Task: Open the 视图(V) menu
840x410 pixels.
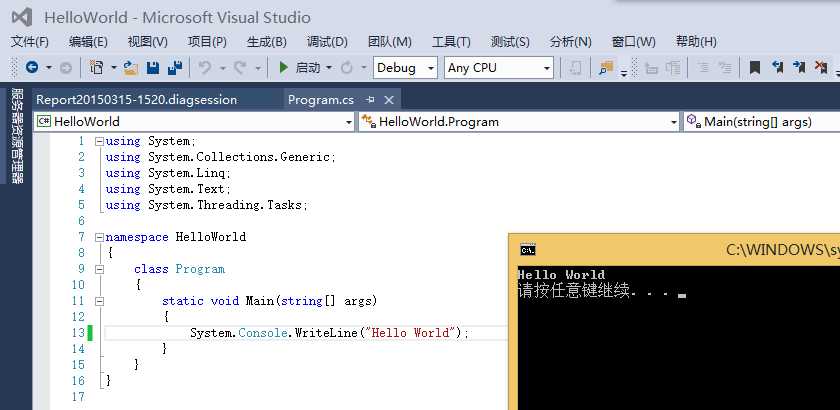Action: point(147,41)
